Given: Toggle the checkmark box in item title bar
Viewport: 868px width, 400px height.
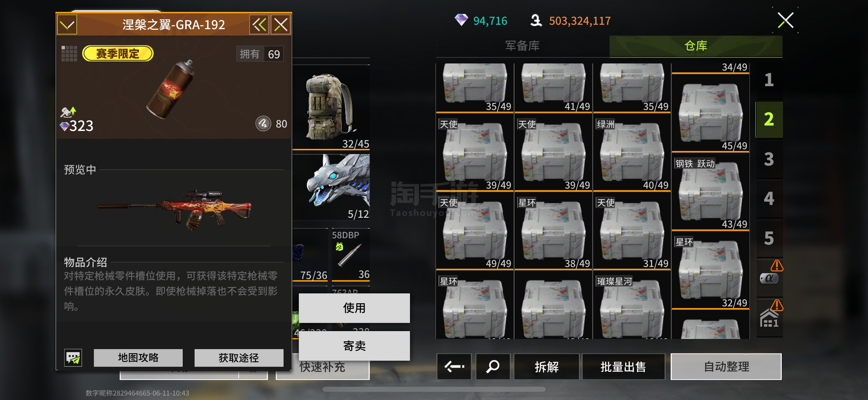Looking at the screenshot, I should pos(67,24).
